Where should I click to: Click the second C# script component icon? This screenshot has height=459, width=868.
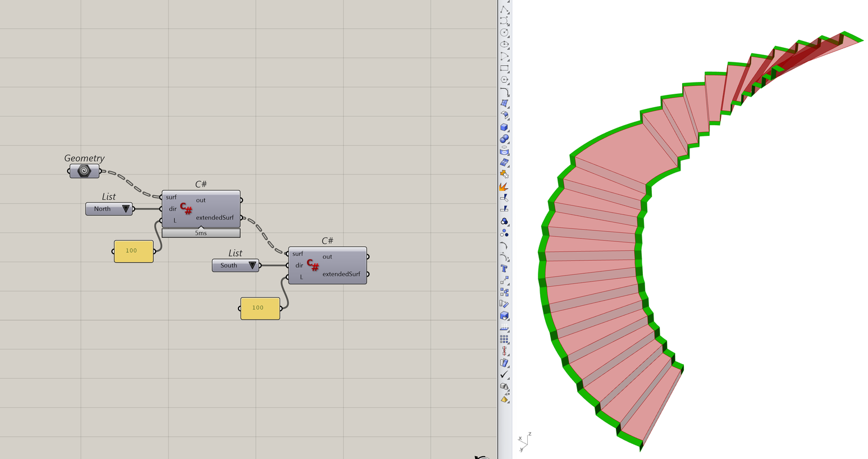coord(313,265)
